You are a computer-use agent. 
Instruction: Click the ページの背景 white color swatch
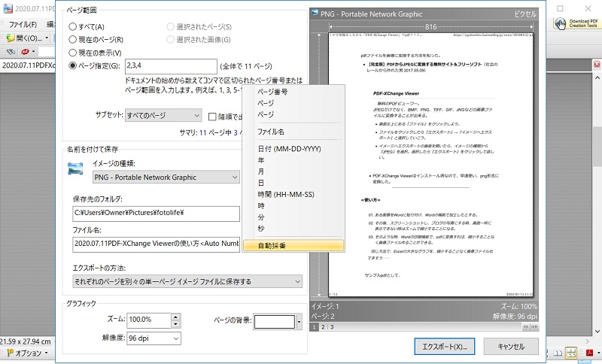coord(275,321)
